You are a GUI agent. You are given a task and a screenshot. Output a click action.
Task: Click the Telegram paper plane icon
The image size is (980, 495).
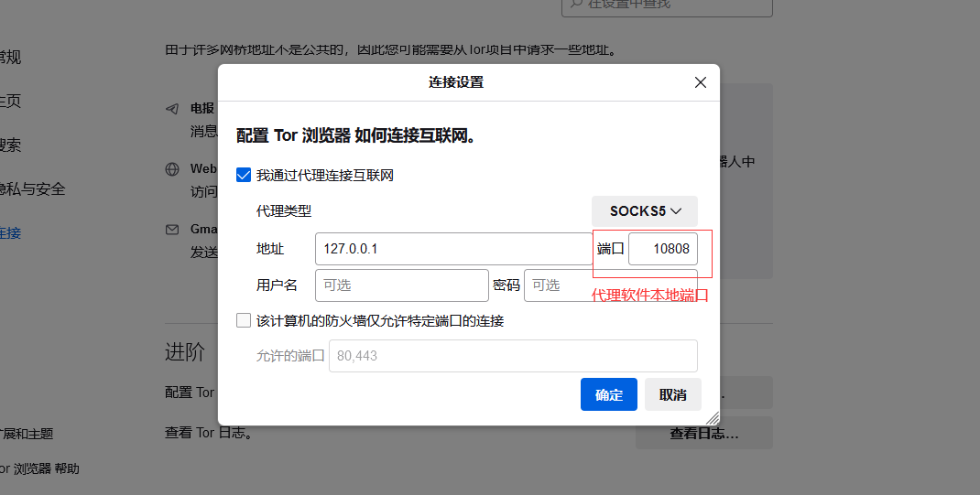pos(172,109)
